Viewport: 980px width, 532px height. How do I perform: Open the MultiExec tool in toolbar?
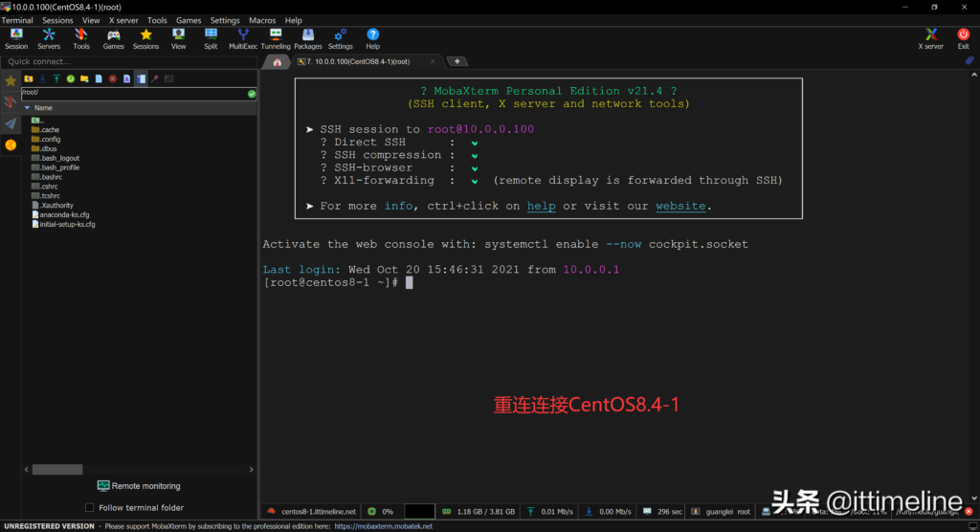[x=243, y=38]
